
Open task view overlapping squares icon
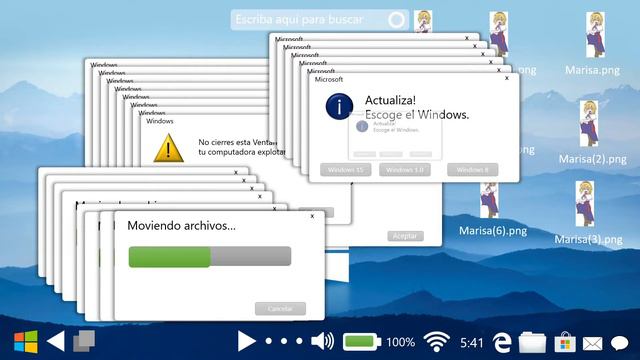coord(84,341)
